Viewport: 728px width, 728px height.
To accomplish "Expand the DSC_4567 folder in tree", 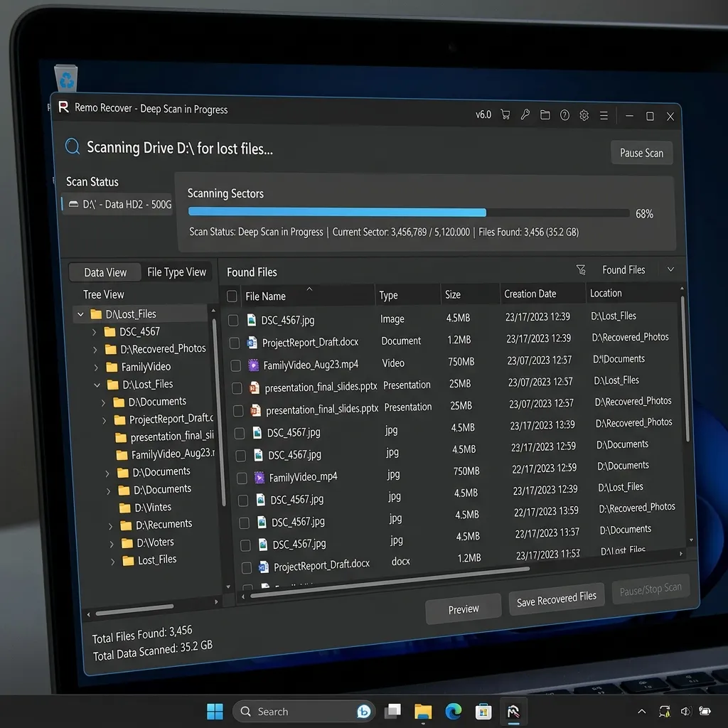I will (95, 332).
